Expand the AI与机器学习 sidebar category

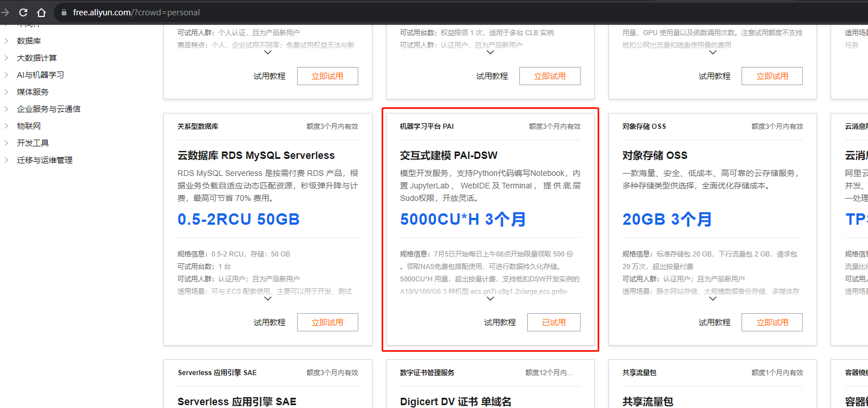tap(40, 75)
